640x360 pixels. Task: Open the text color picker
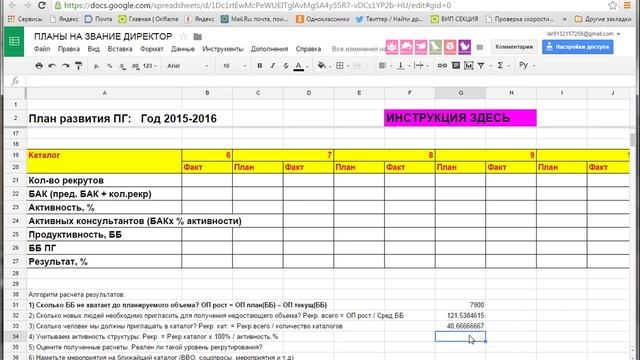pos(299,66)
